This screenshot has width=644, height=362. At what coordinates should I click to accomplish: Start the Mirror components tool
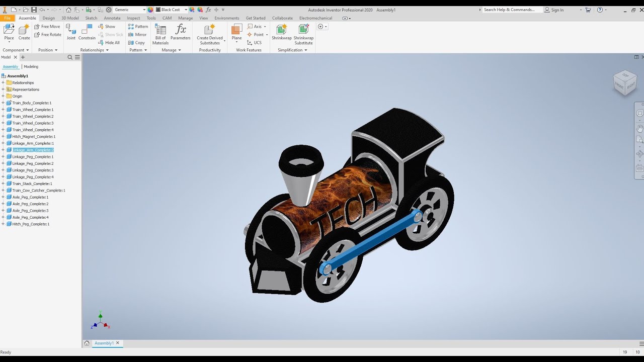(x=137, y=35)
